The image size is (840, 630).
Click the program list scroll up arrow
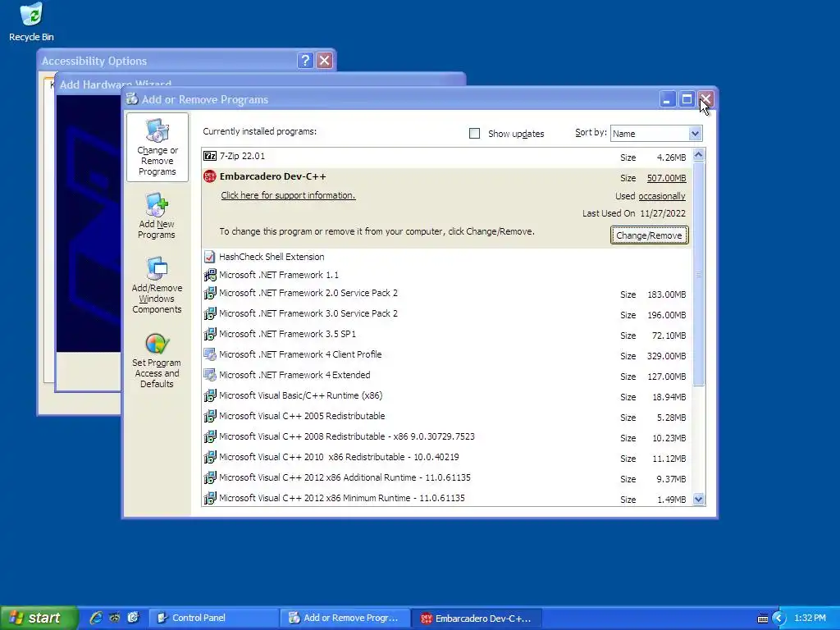click(699, 155)
